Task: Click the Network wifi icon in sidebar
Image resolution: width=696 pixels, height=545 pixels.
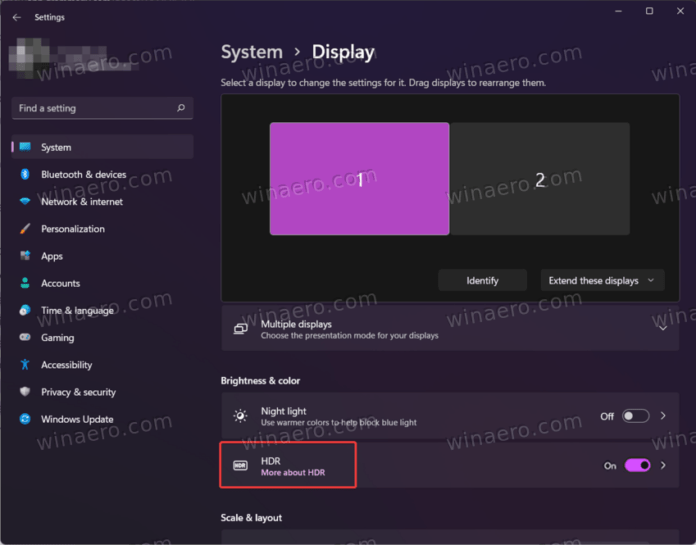Action: pos(25,201)
